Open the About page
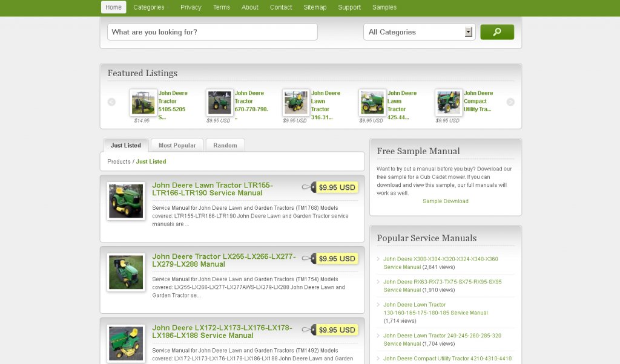 pyautogui.click(x=250, y=7)
